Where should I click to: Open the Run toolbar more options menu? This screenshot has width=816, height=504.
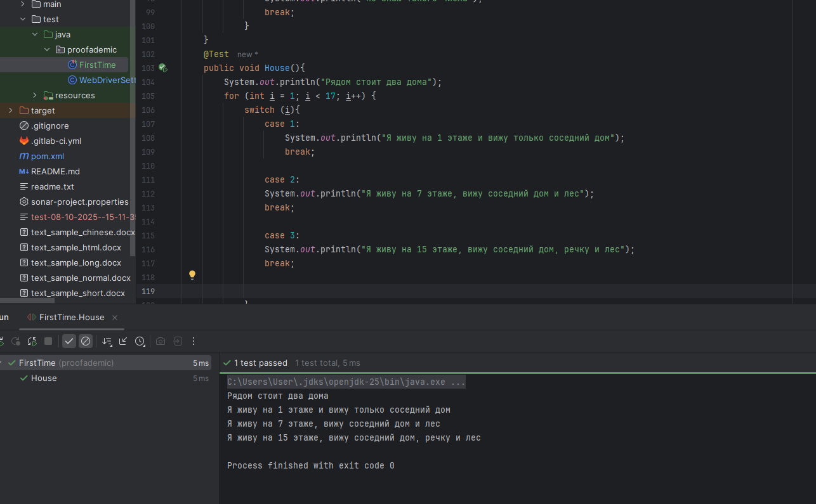point(194,341)
